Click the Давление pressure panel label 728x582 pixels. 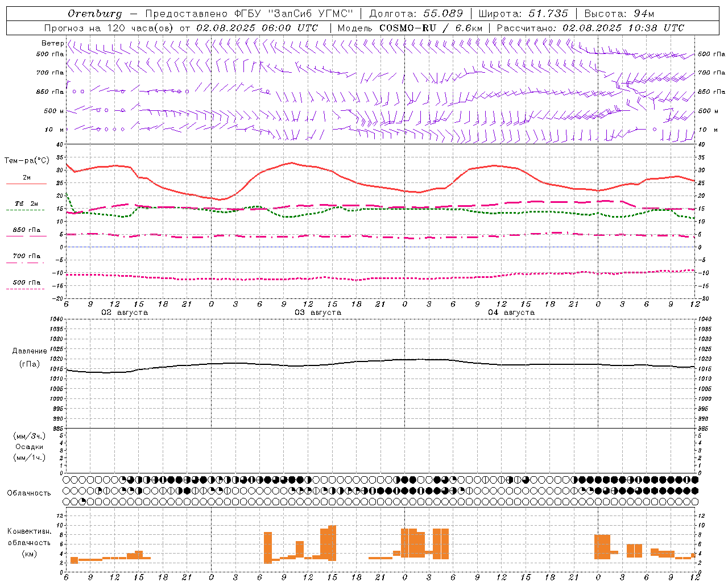[x=30, y=351]
